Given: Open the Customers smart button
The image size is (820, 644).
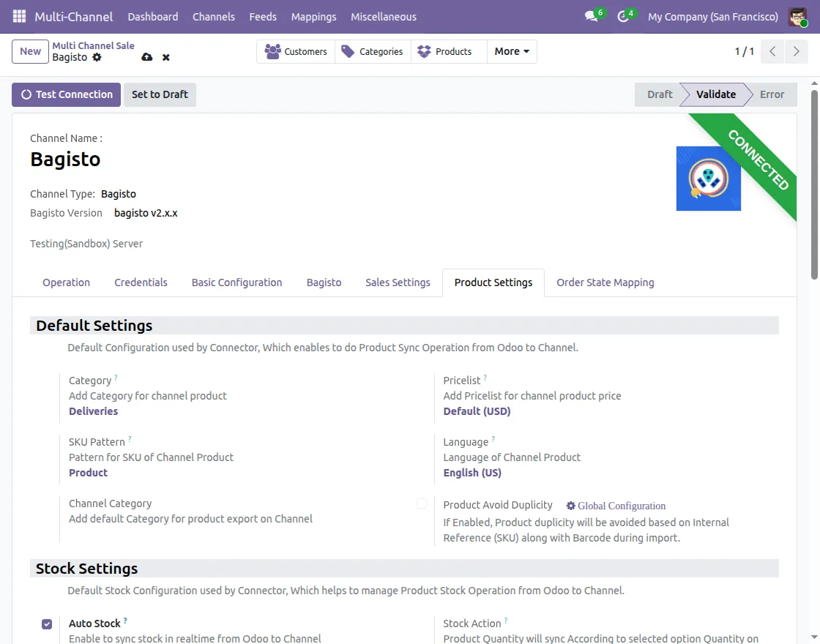Looking at the screenshot, I should tap(296, 52).
